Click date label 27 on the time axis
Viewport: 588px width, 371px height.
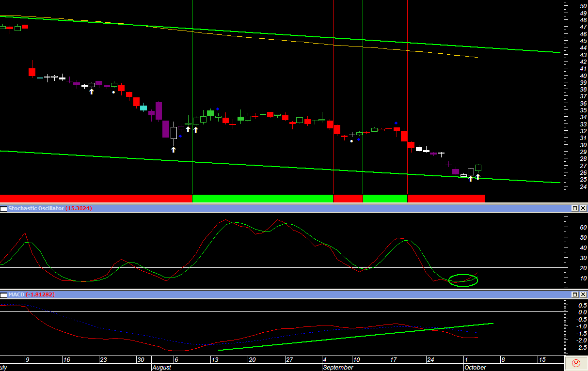coord(288,360)
